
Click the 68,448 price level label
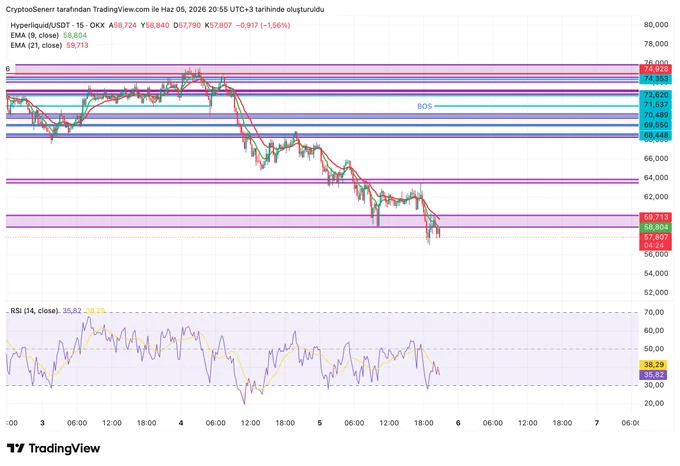point(655,135)
